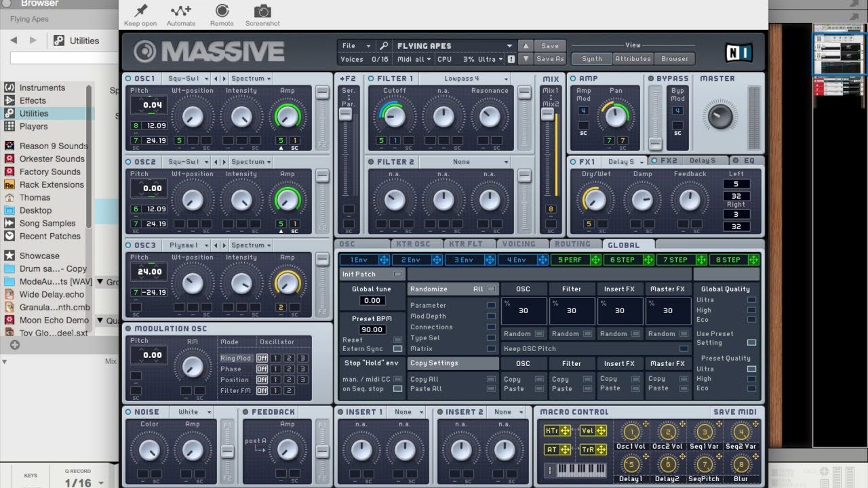Screen dimensions: 868x488
Task: Click the CPU overload exclamation icon
Action: coord(511,60)
